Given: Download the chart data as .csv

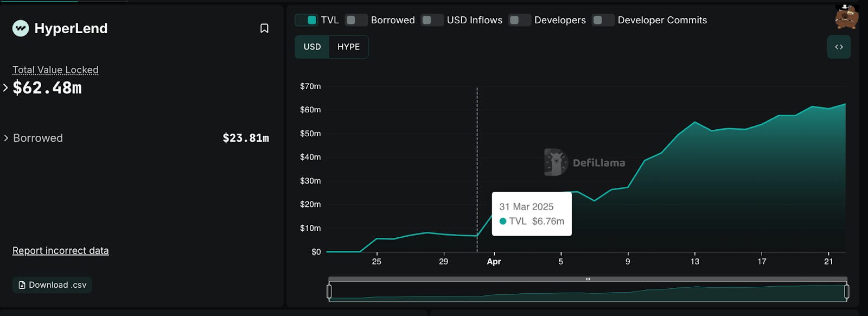Looking at the screenshot, I should (x=52, y=285).
